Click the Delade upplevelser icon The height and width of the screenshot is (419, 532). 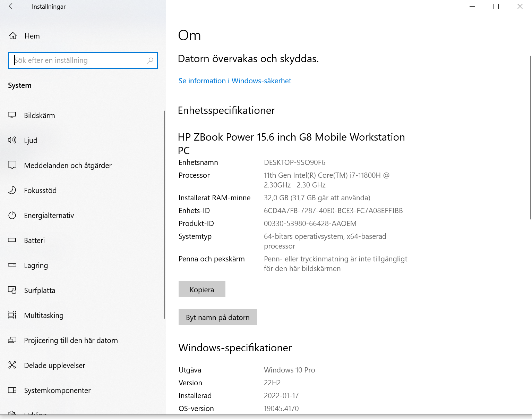click(x=12, y=365)
